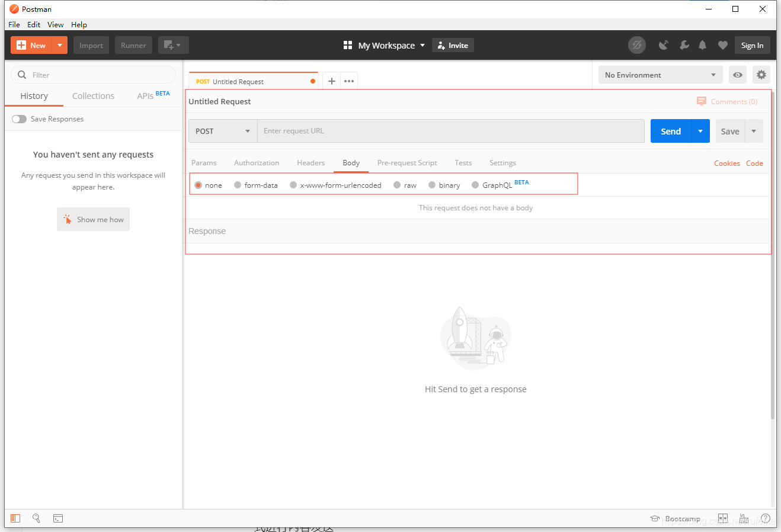Open the Code link
This screenshot has width=781, height=532.
[754, 163]
